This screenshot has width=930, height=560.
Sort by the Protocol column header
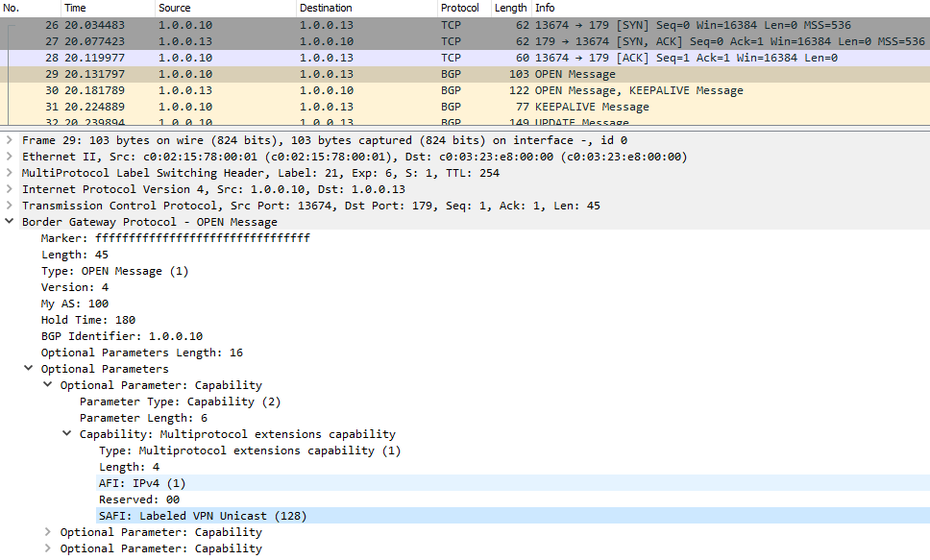coord(459,8)
